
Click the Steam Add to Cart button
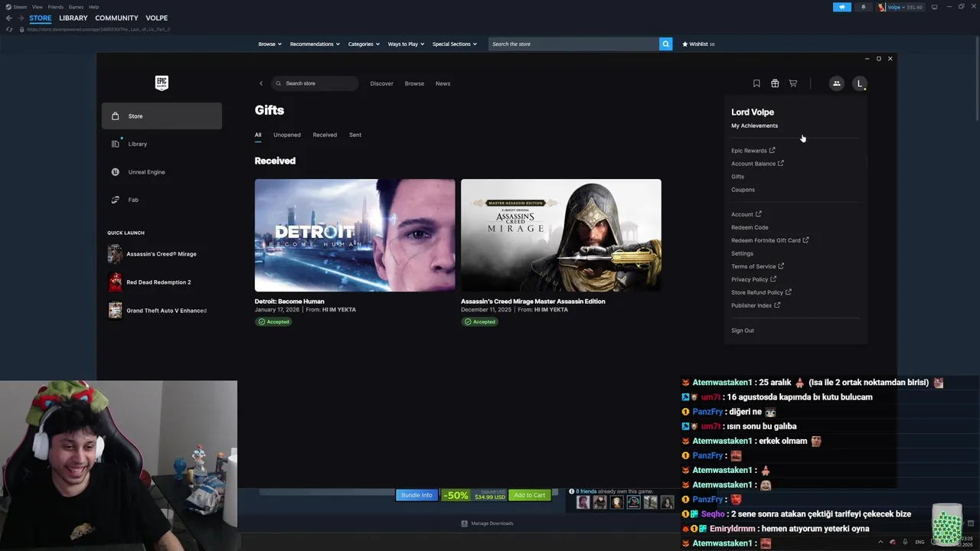click(529, 495)
